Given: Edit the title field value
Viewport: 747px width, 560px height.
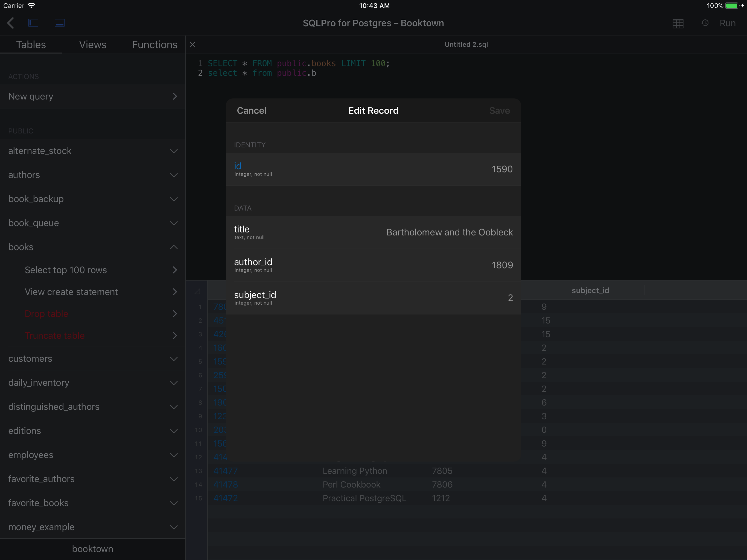Looking at the screenshot, I should 449,232.
